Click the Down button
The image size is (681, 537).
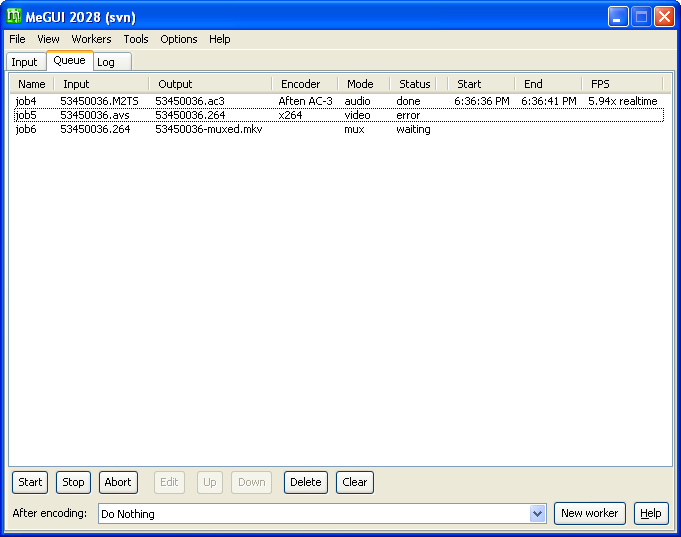251,482
